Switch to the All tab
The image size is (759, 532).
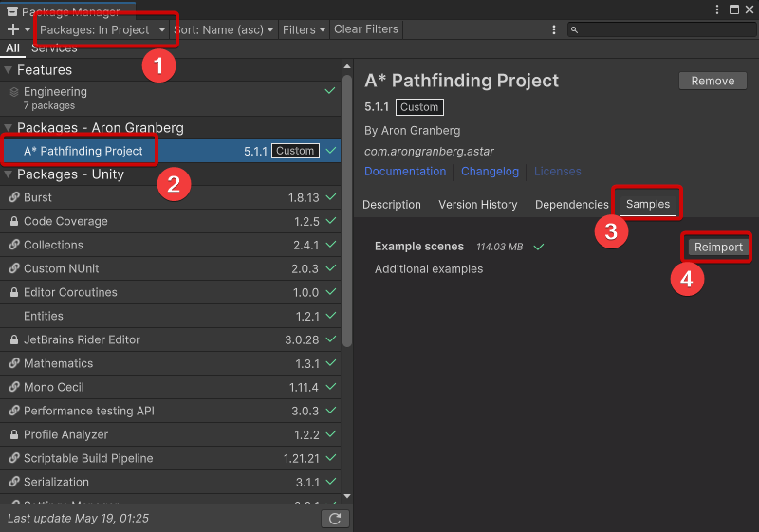(x=12, y=47)
